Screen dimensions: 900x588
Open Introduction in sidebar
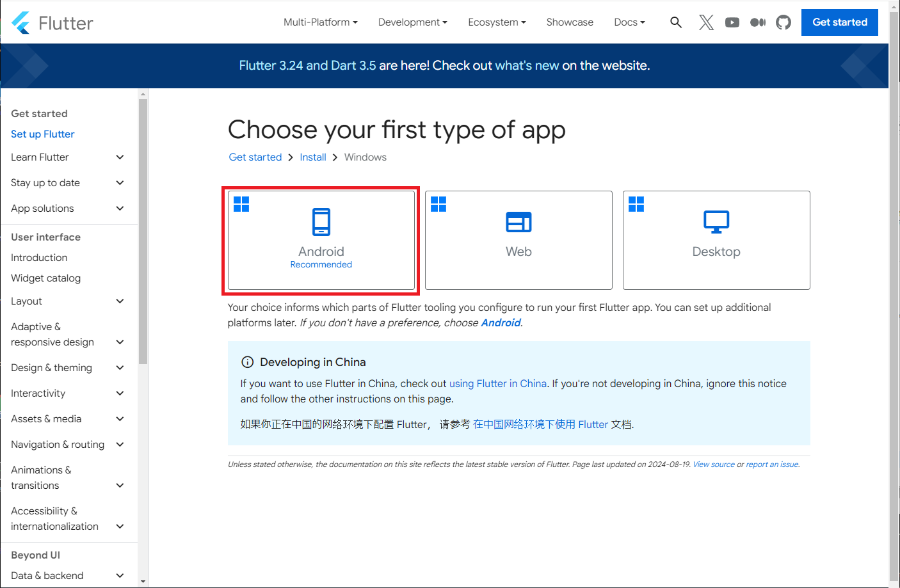(39, 258)
